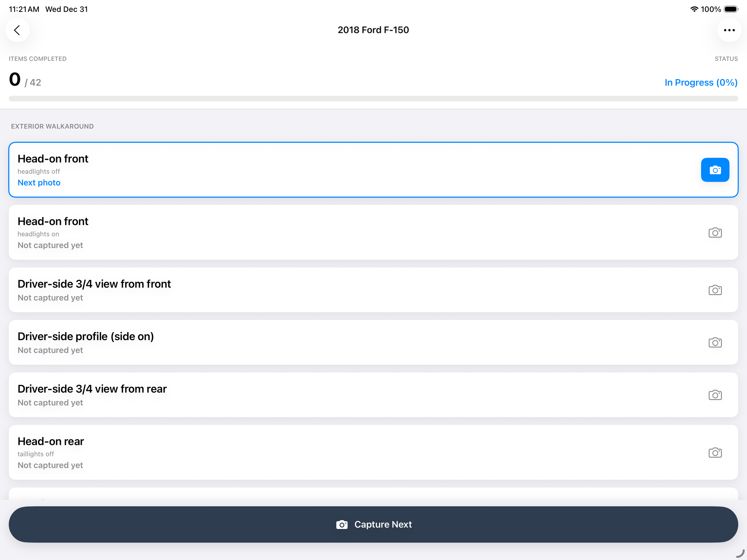Tap the 2018 Ford F-150 title
Viewport: 747px width, 560px height.
click(373, 30)
